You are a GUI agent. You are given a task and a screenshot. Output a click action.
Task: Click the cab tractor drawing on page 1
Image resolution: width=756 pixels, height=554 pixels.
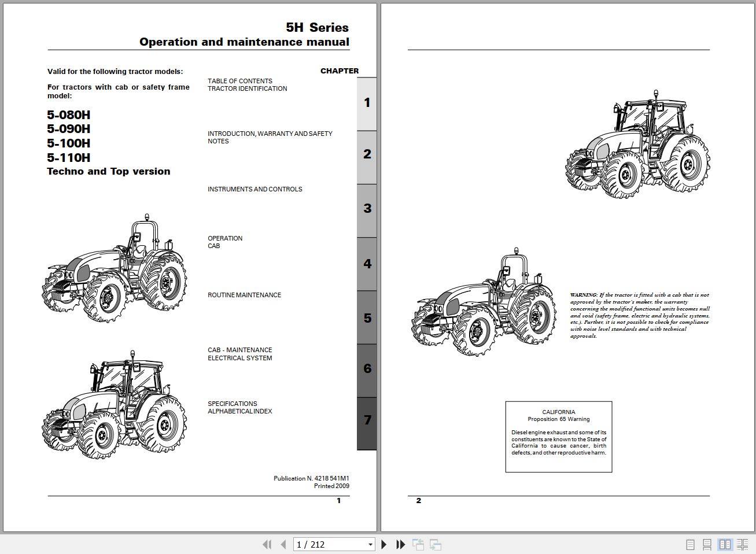point(115,405)
